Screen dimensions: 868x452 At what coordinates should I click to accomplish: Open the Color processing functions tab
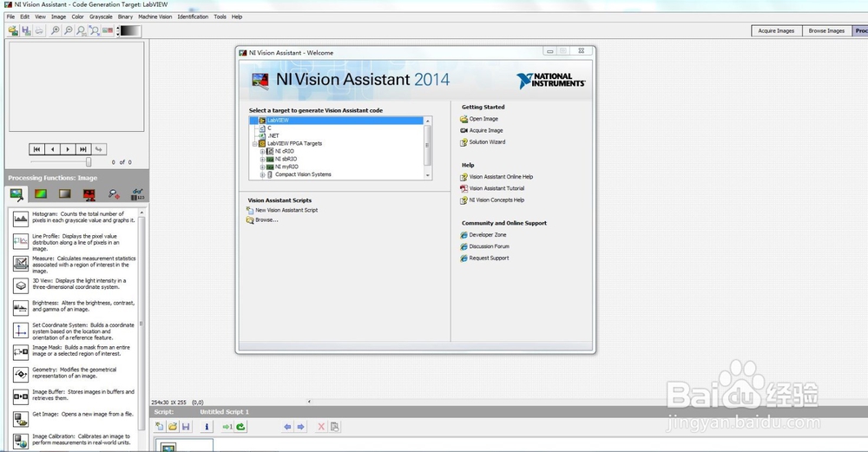pos(41,193)
